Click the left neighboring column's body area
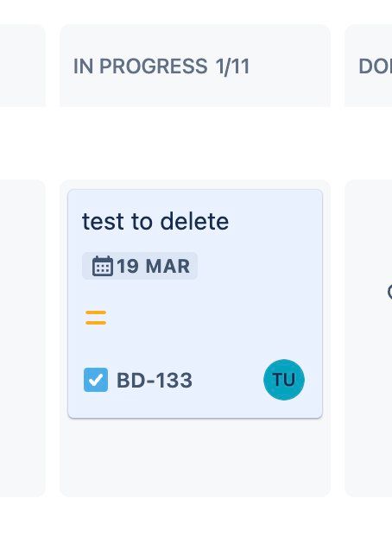 tap(22, 338)
